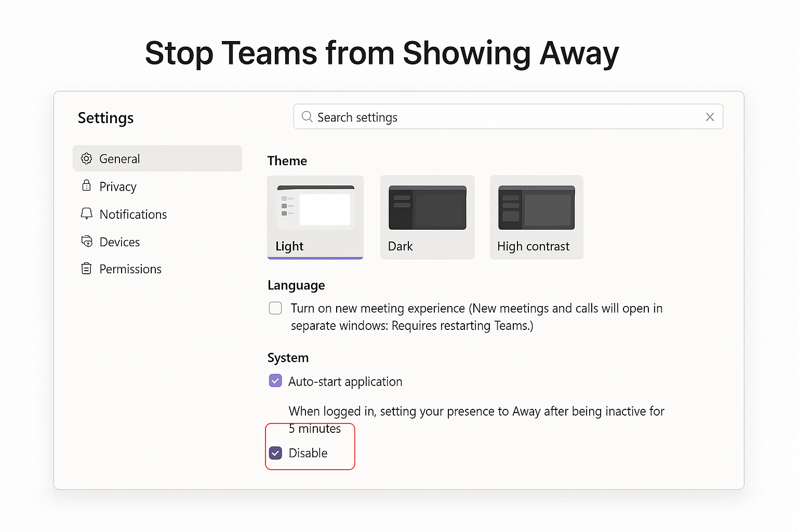This screenshot has height=532, width=798.
Task: Select the High contrast theme thumbnail
Action: [537, 217]
